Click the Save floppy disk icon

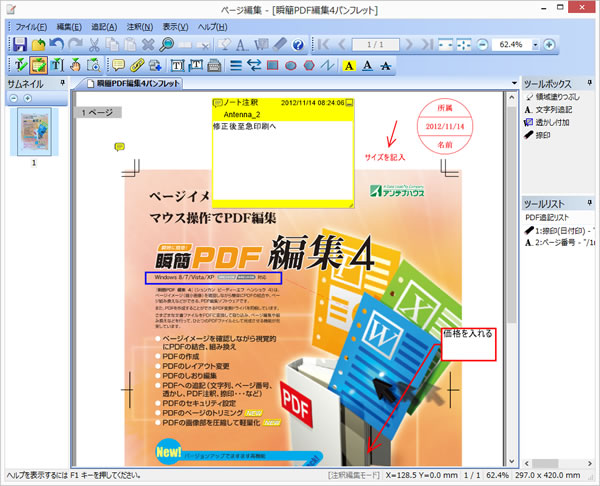tap(20, 44)
